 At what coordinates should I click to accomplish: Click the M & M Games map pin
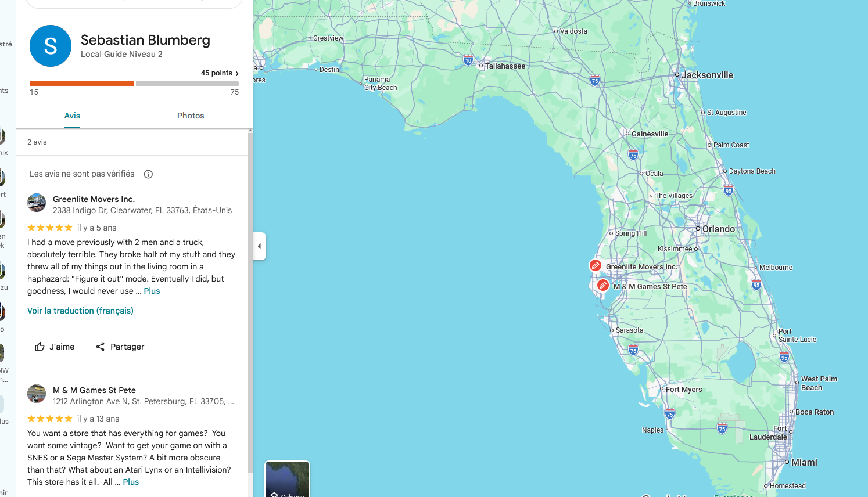coord(603,285)
